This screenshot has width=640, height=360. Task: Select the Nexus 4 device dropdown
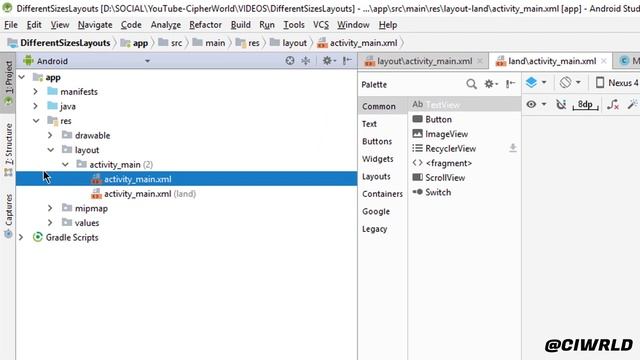617,83
